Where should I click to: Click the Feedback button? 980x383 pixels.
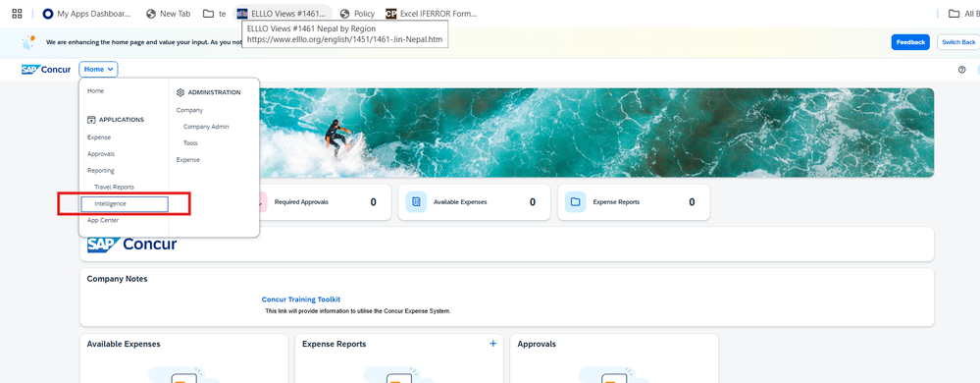[910, 42]
